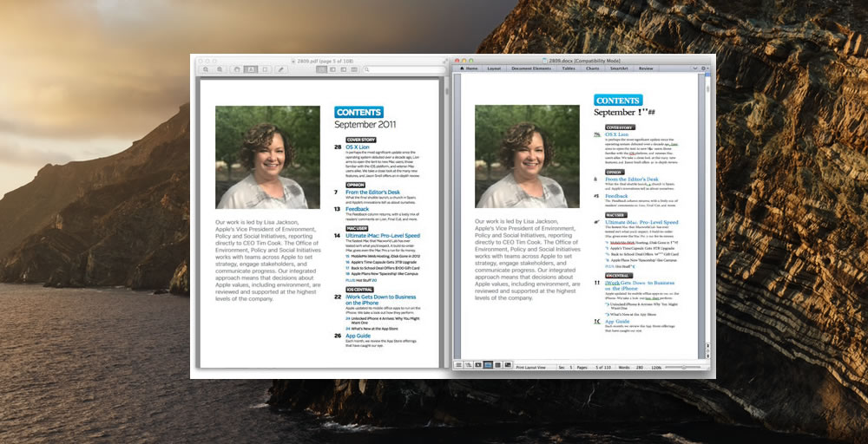Zoom out in the Preview PDF window

coord(206,69)
